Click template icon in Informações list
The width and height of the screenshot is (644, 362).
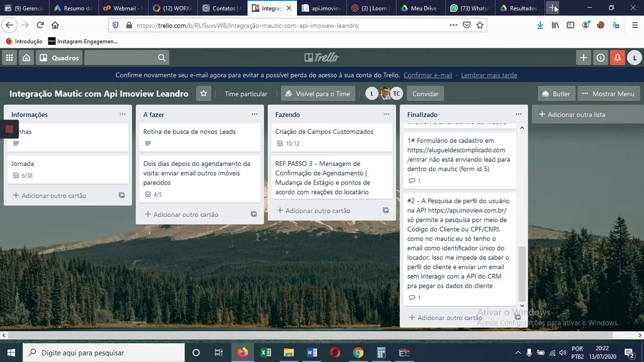(x=122, y=196)
